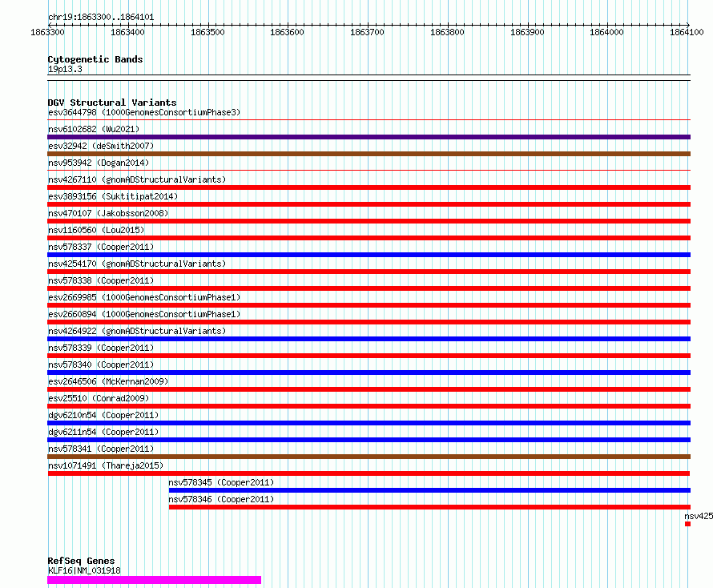This screenshot has width=713, height=588.
Task: Select the nsv4264922 (gnomADStructuralVariants) label
Action: [137, 331]
